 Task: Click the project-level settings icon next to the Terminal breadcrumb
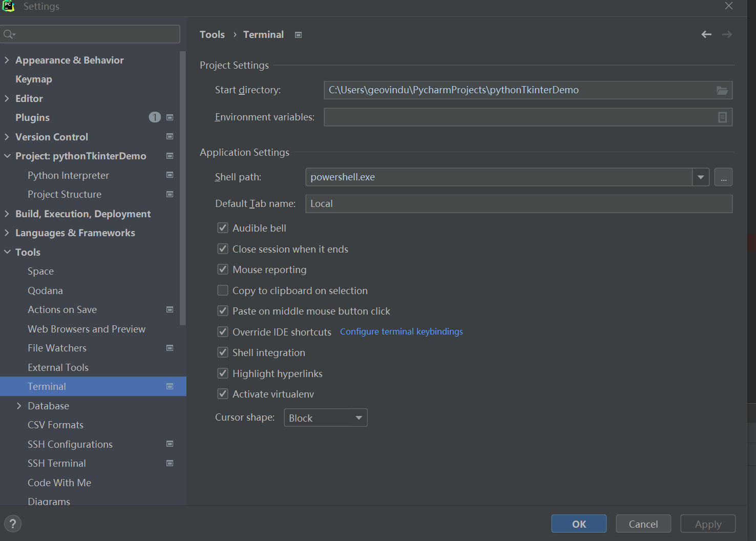[298, 35]
